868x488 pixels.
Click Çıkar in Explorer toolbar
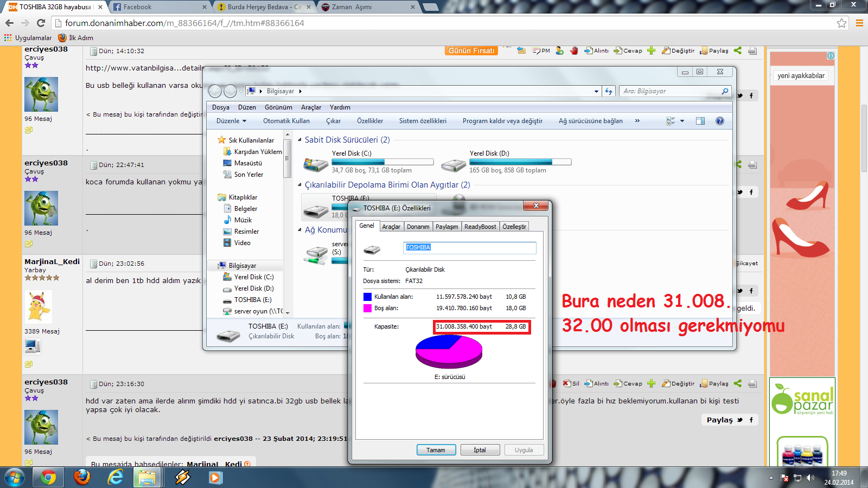pos(334,121)
